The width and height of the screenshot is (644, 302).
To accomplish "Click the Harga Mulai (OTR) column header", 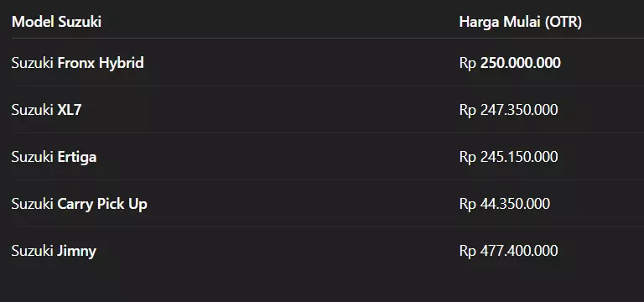I will pyautogui.click(x=521, y=22).
